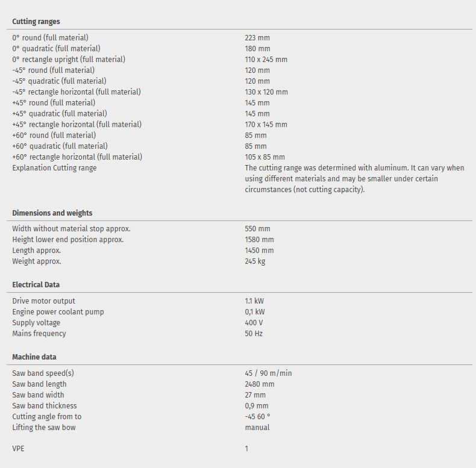
Task: Select the Lifting the saw bow label
Action: pos(44,428)
